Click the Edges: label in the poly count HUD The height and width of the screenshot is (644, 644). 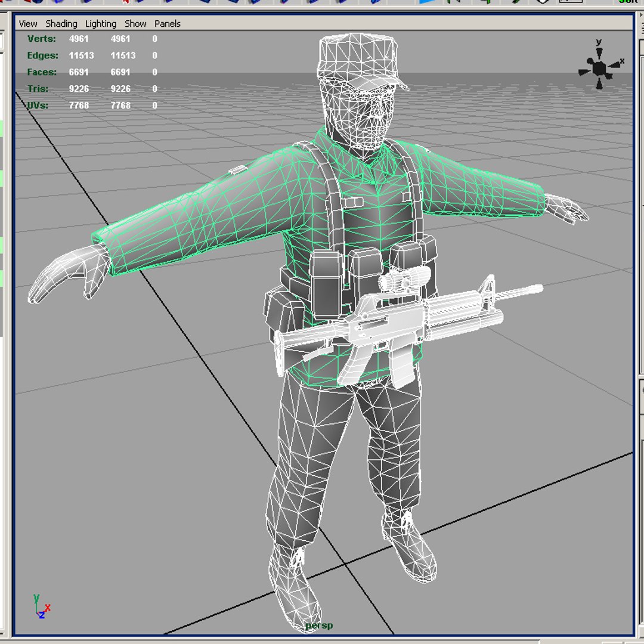43,55
